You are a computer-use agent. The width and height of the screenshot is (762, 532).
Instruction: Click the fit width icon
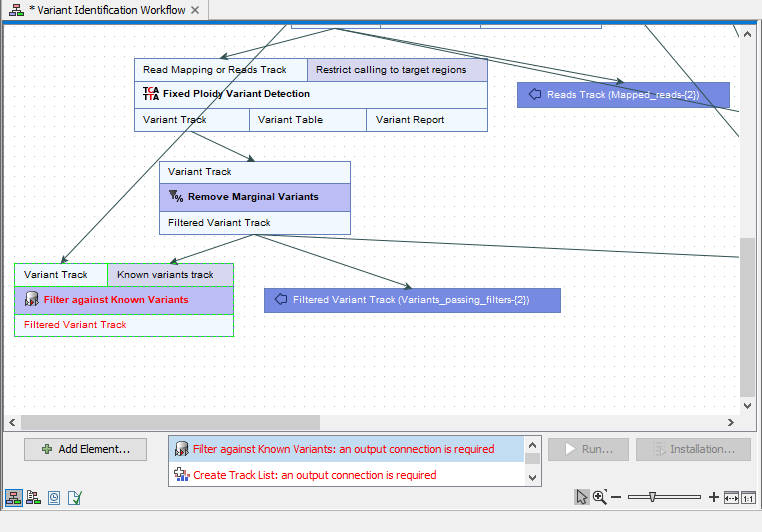[731, 497]
